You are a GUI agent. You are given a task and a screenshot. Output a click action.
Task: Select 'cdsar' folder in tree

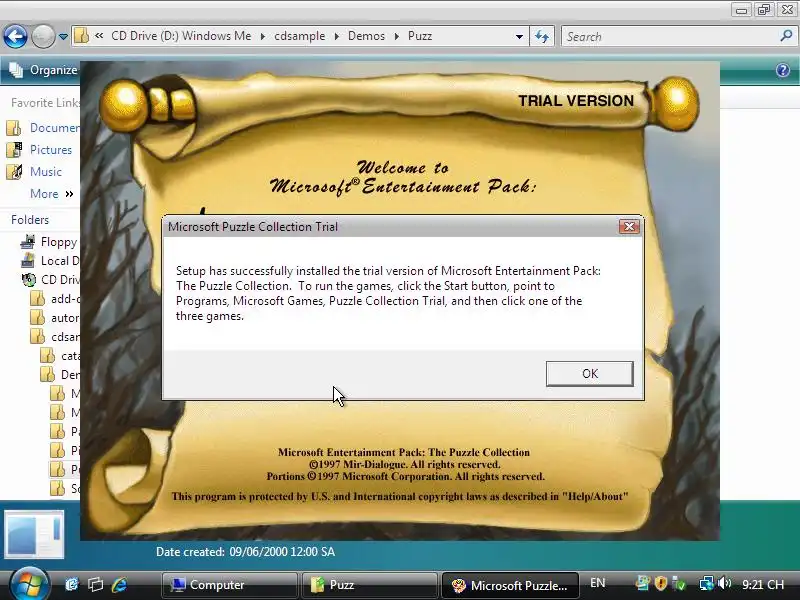pos(55,337)
